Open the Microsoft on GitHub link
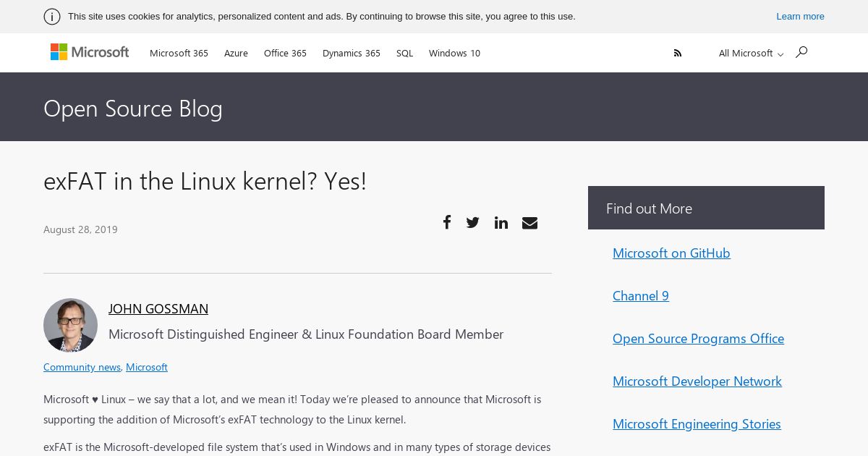 coord(671,253)
